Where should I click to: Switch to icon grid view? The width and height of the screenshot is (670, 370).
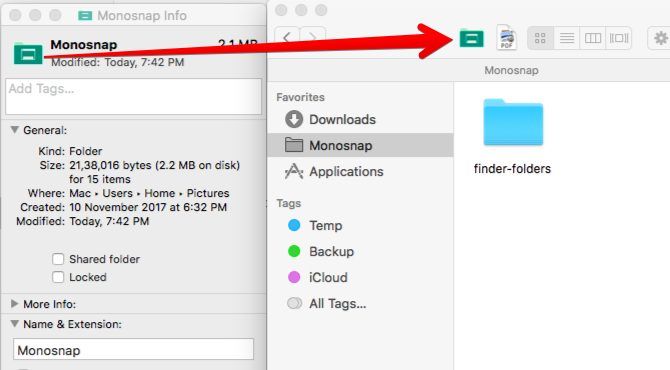(x=541, y=38)
